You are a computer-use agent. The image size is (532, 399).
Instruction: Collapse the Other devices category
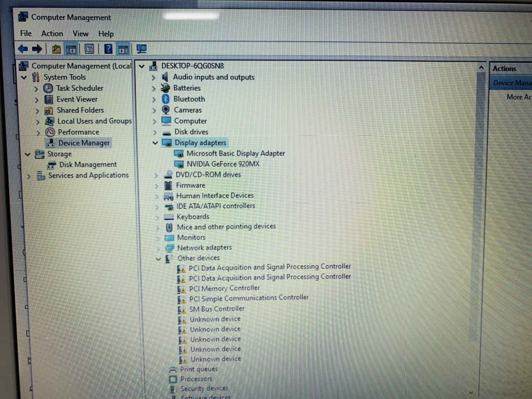click(x=158, y=259)
